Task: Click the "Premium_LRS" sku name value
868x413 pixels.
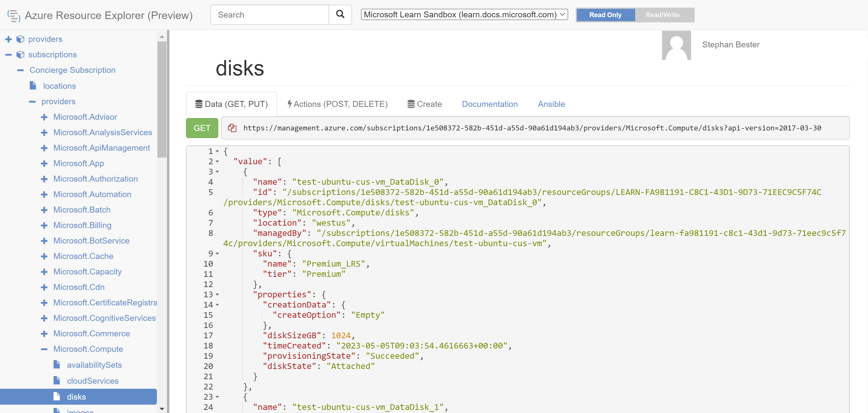Action: tap(333, 264)
